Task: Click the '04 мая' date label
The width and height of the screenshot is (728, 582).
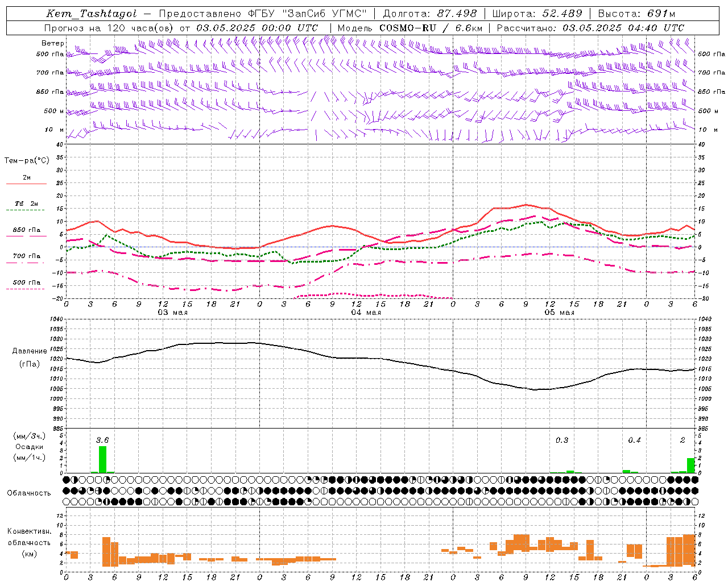Action: click(366, 313)
